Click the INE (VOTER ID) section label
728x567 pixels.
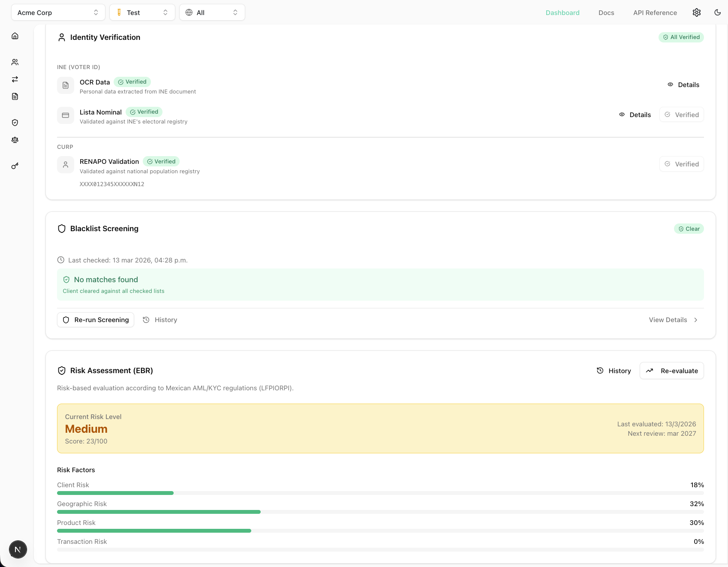[x=78, y=67]
